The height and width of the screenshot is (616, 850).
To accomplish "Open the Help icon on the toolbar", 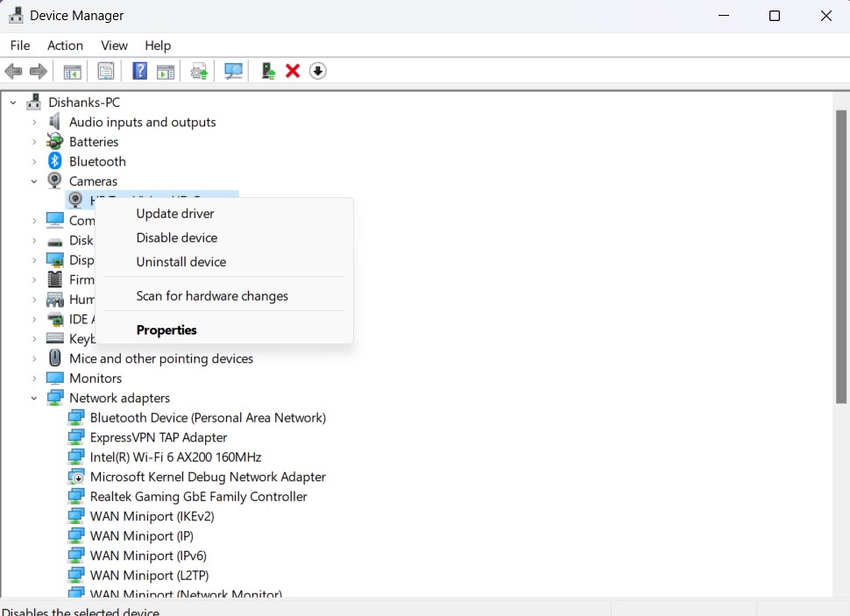I will (x=139, y=71).
